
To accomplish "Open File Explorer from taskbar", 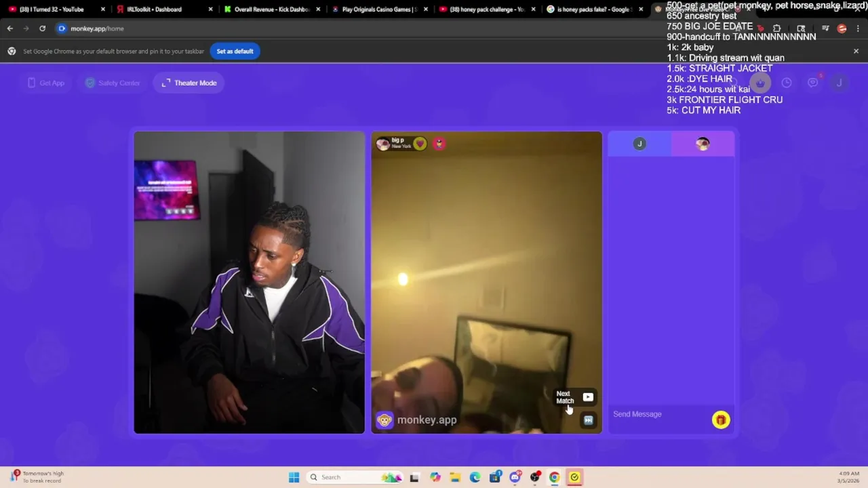I will pyautogui.click(x=455, y=477).
